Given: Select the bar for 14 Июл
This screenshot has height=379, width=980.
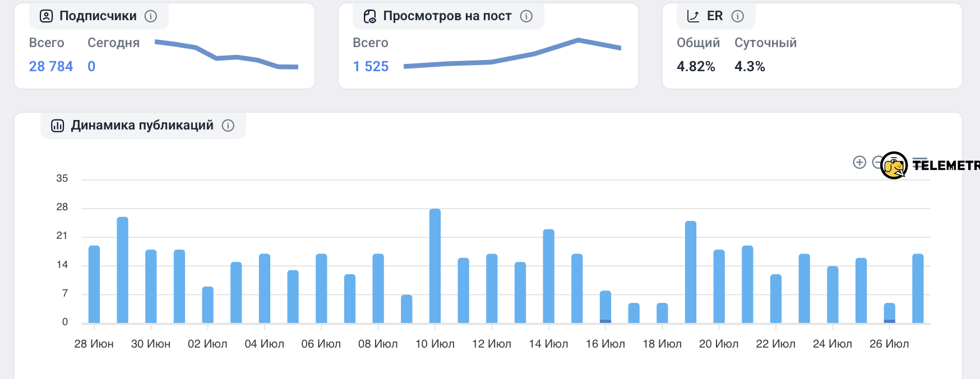Looking at the screenshot, I should click(x=549, y=276).
